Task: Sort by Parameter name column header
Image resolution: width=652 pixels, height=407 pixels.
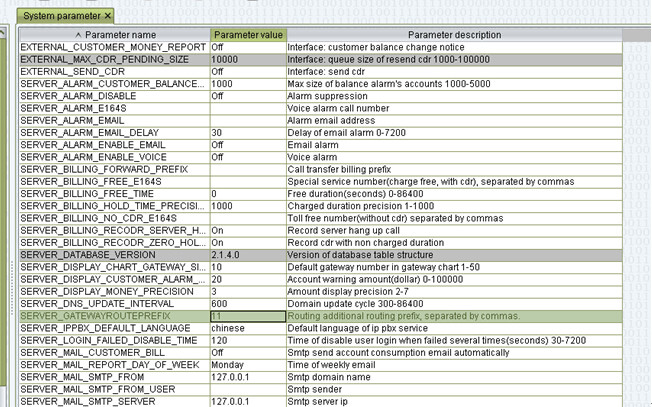Action: [x=114, y=35]
